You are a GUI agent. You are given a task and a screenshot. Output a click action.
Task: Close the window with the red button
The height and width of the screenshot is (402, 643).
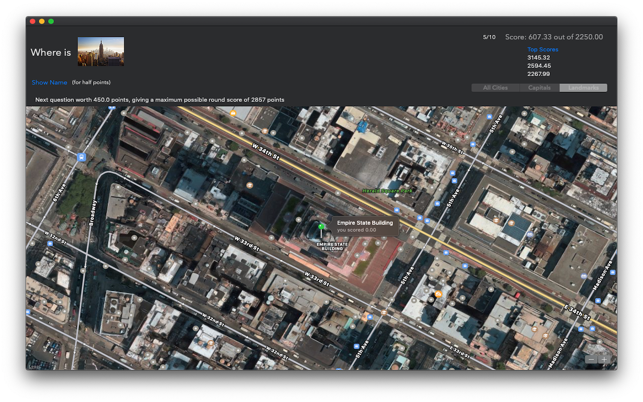(x=33, y=21)
